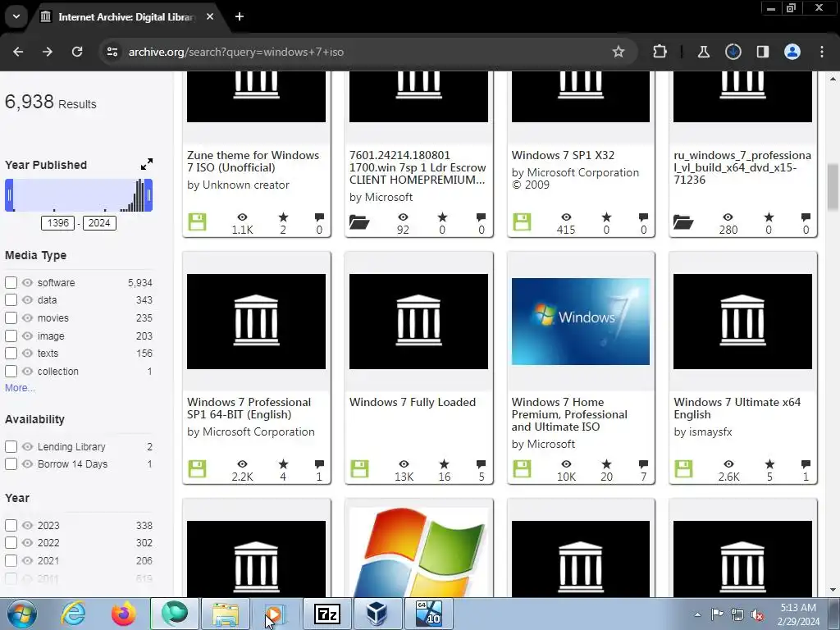Open Zune theme for Windows 7 ISO result

pos(253,162)
